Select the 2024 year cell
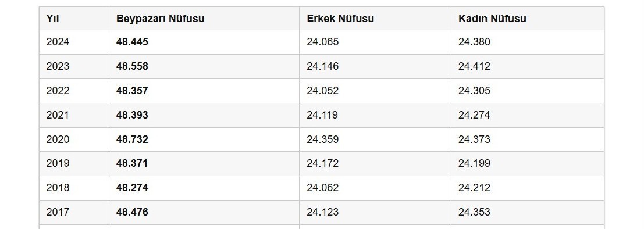644x229 pixels. point(74,42)
